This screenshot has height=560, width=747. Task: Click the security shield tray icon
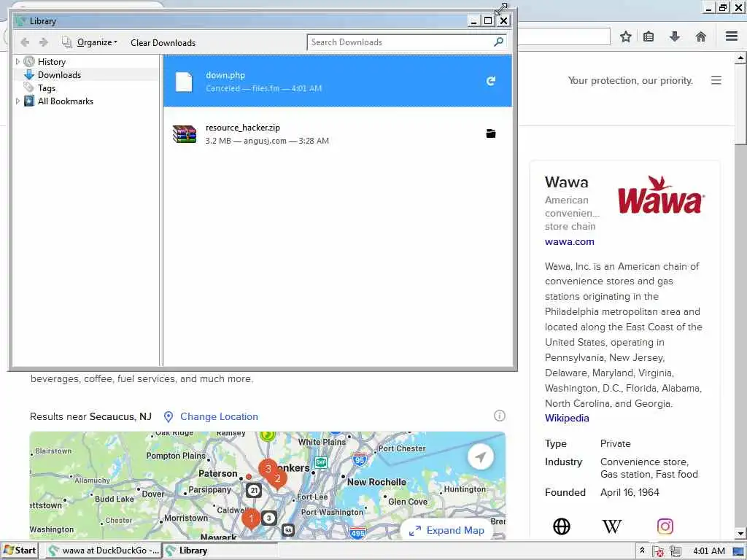coord(659,551)
